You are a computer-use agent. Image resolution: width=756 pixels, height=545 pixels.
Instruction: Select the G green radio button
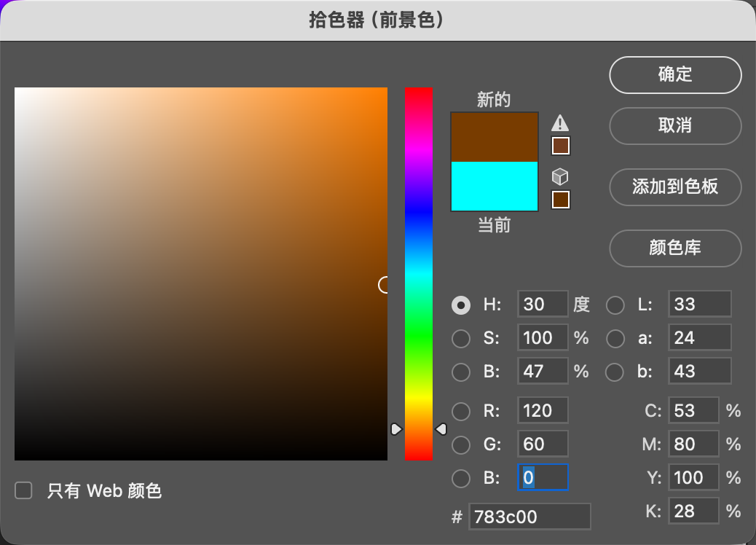tap(461, 445)
